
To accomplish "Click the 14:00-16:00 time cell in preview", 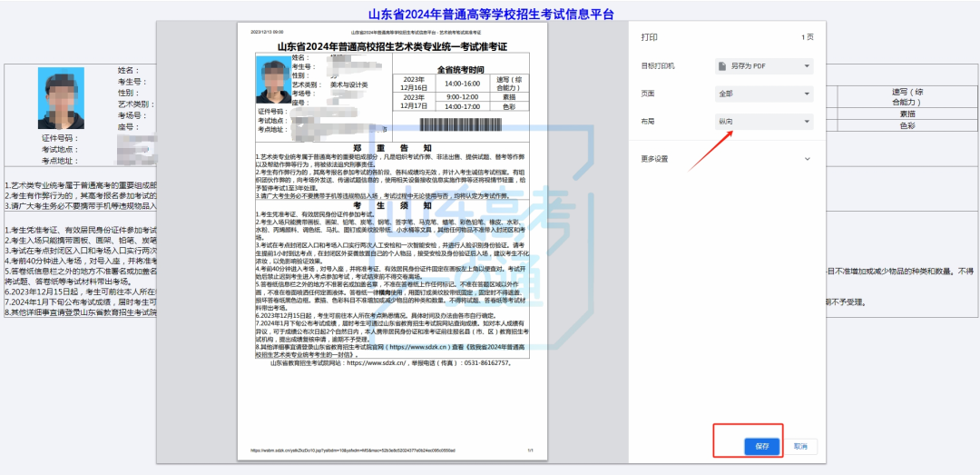I will pyautogui.click(x=462, y=82).
